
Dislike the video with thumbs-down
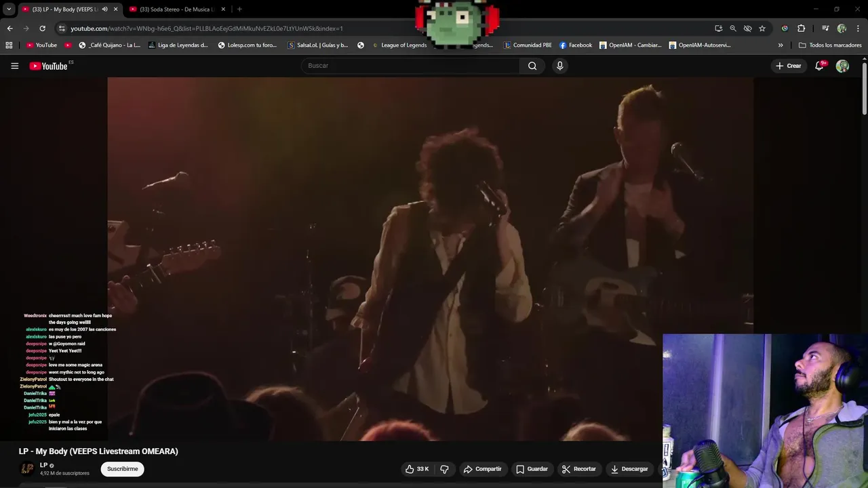(x=445, y=469)
